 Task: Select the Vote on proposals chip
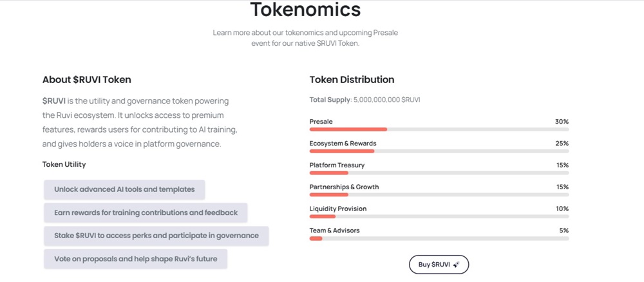[135, 259]
